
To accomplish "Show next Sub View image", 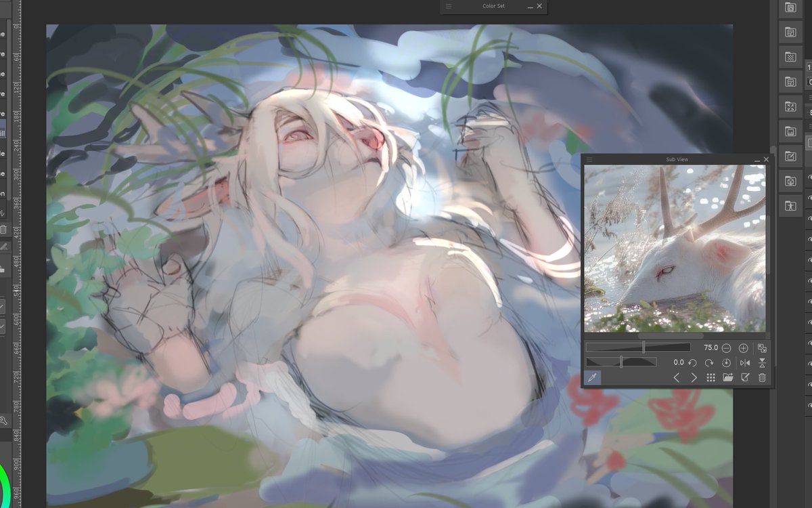I will point(694,378).
